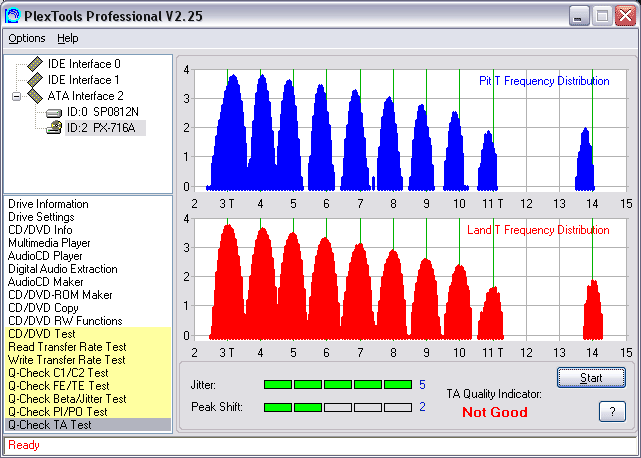This screenshot has height=458, width=641.
Task: Select CD/DVD Test
Action: [x=88, y=334]
